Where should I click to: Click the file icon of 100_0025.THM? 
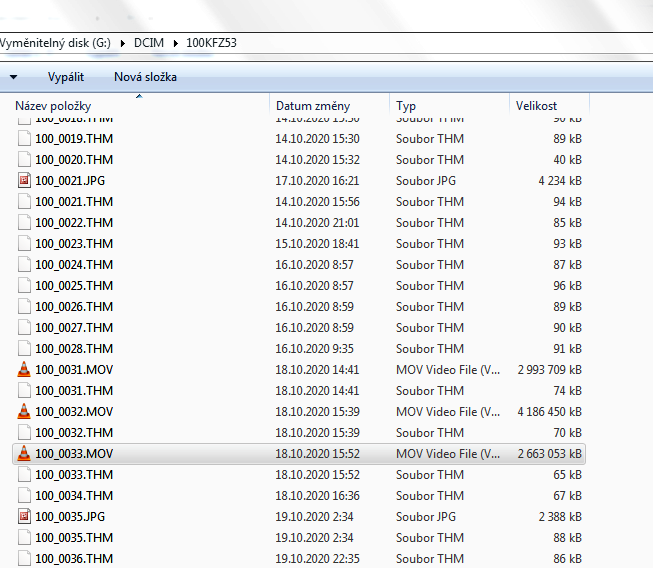tap(24, 286)
